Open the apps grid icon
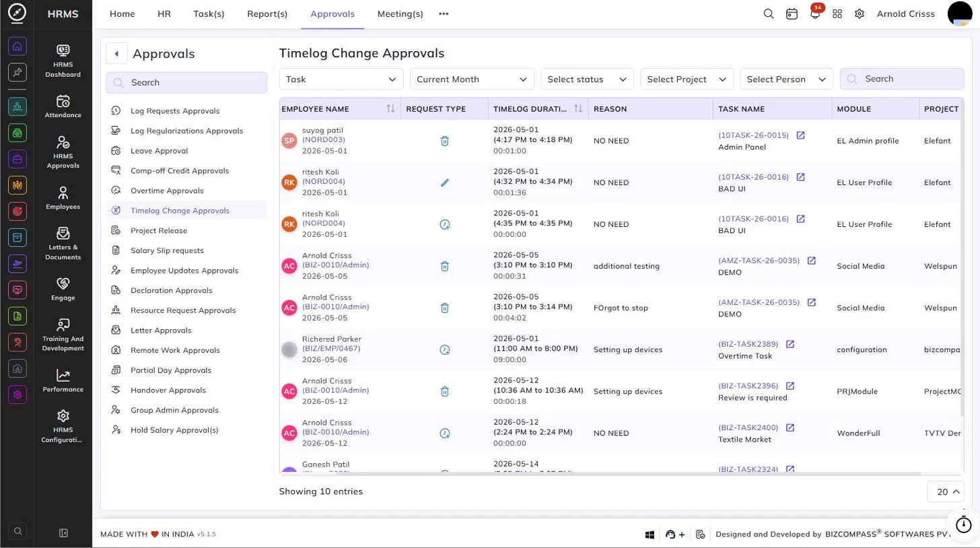This screenshot has height=548, width=980. pyautogui.click(x=837, y=13)
